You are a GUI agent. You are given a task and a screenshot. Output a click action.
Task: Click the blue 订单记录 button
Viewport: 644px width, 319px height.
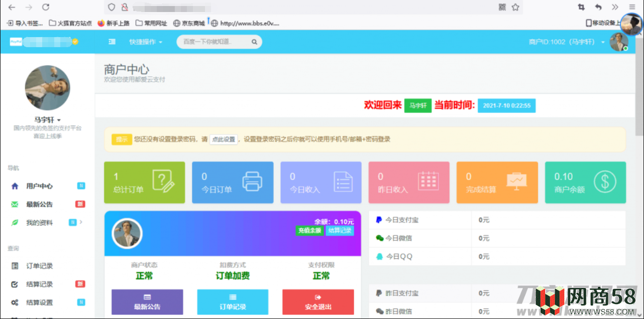[233, 302]
